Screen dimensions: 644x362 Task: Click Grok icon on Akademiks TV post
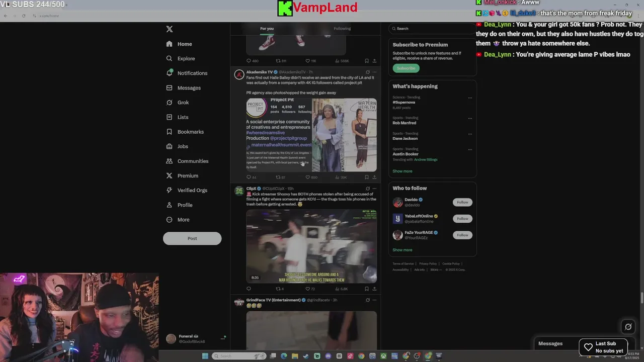[367, 72]
